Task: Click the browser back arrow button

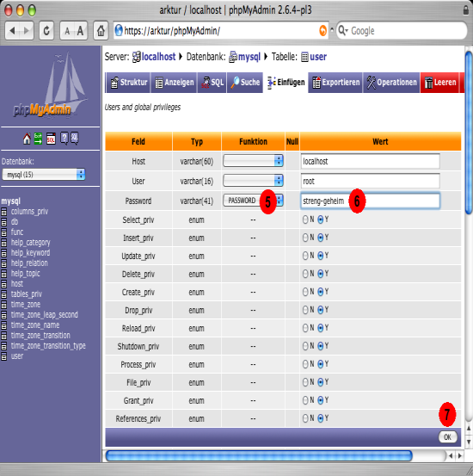Action: tap(12, 31)
